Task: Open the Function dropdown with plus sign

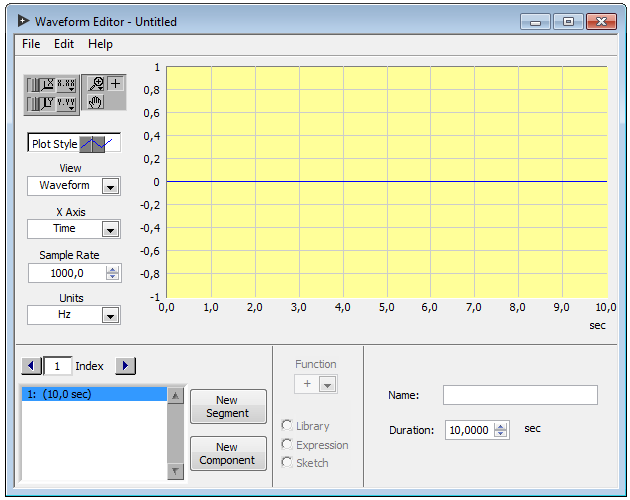Action: point(316,384)
